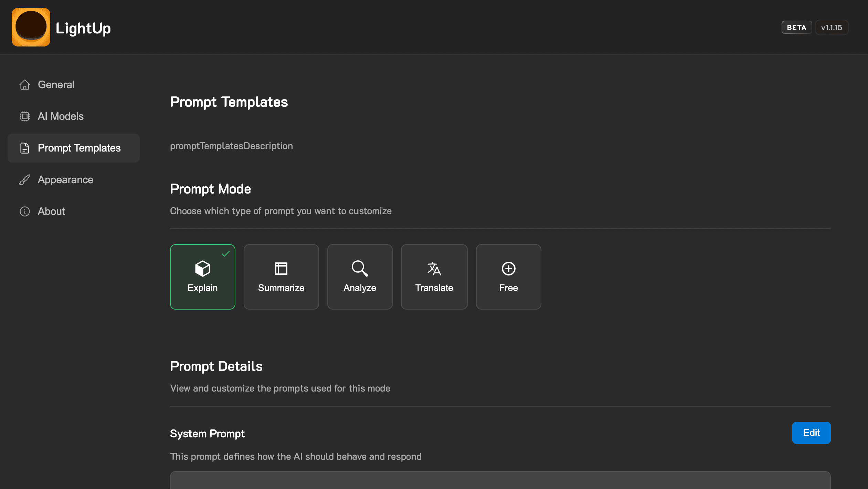Image resolution: width=868 pixels, height=489 pixels.
Task: Click the LightUp app logo
Action: (31, 27)
